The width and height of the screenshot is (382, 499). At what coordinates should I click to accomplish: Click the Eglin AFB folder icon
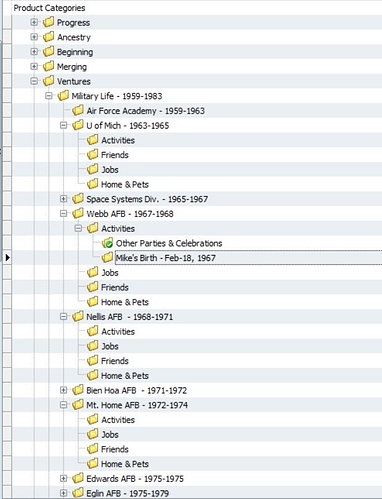[x=78, y=493]
